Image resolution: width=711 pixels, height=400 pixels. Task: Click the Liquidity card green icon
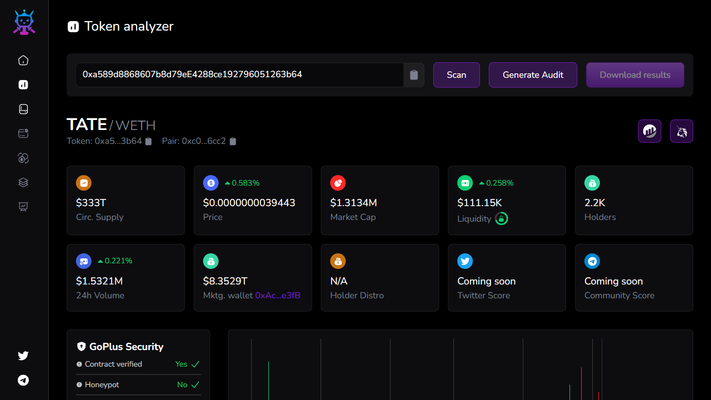tap(465, 183)
